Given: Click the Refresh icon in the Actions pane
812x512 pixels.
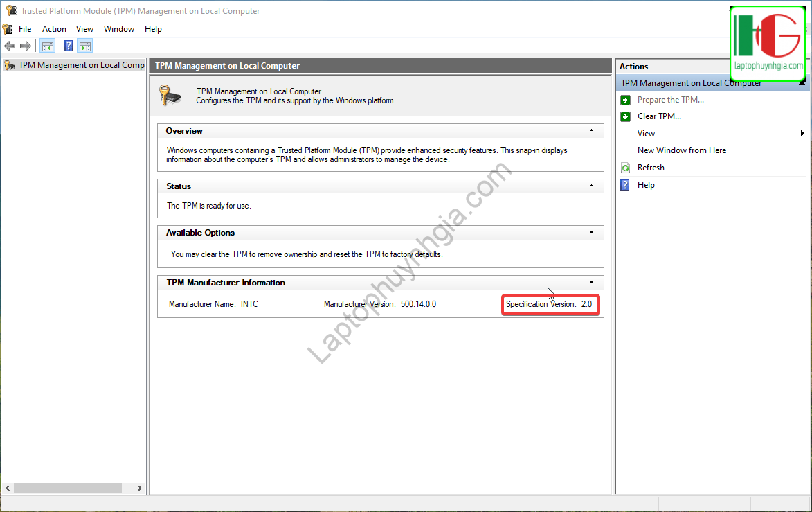Looking at the screenshot, I should (x=625, y=168).
